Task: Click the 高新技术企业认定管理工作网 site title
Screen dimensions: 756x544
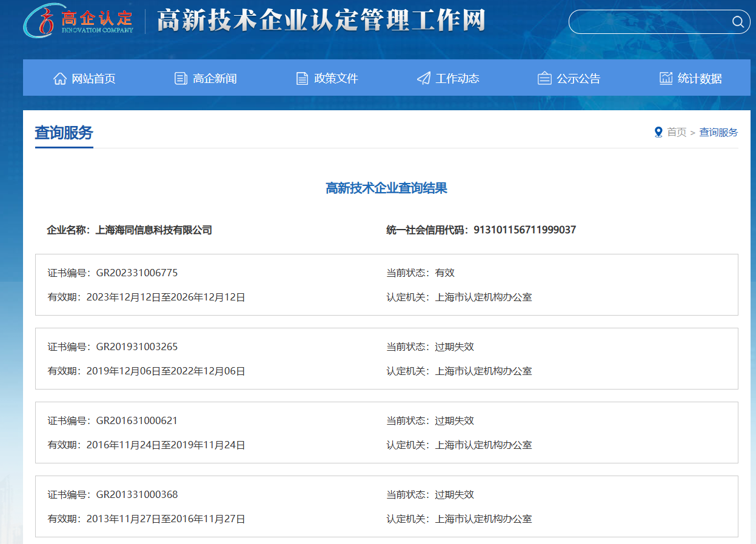Action: pyautogui.click(x=321, y=21)
